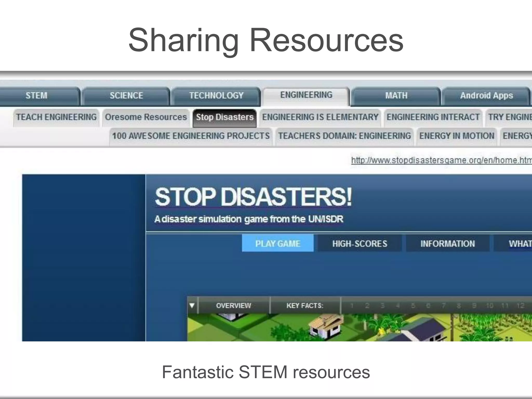The height and width of the screenshot is (399, 532).
Task: Follow the stopdisastersgame.org link
Action: 441,161
